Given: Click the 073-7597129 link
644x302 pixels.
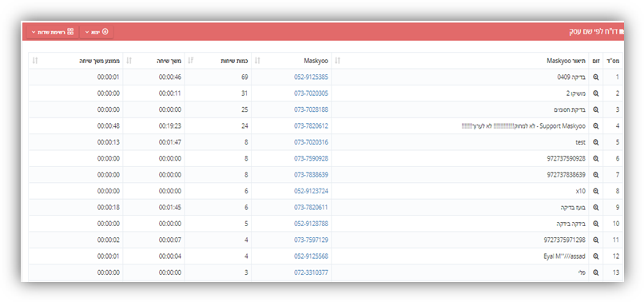Looking at the screenshot, I should coord(311,240).
